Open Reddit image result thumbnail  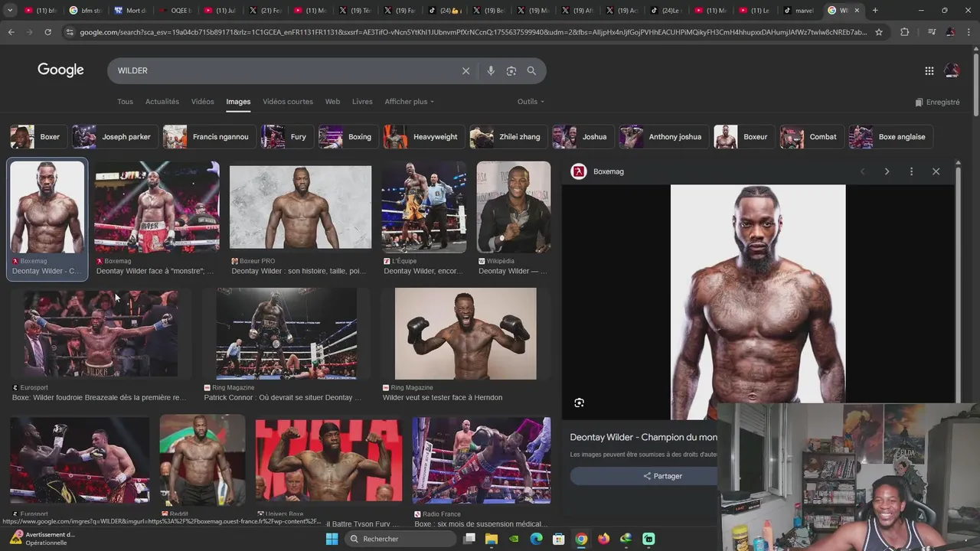(202, 460)
